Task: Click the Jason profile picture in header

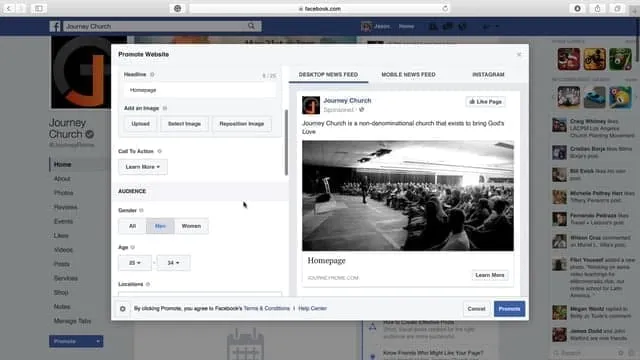Action: pos(366,27)
